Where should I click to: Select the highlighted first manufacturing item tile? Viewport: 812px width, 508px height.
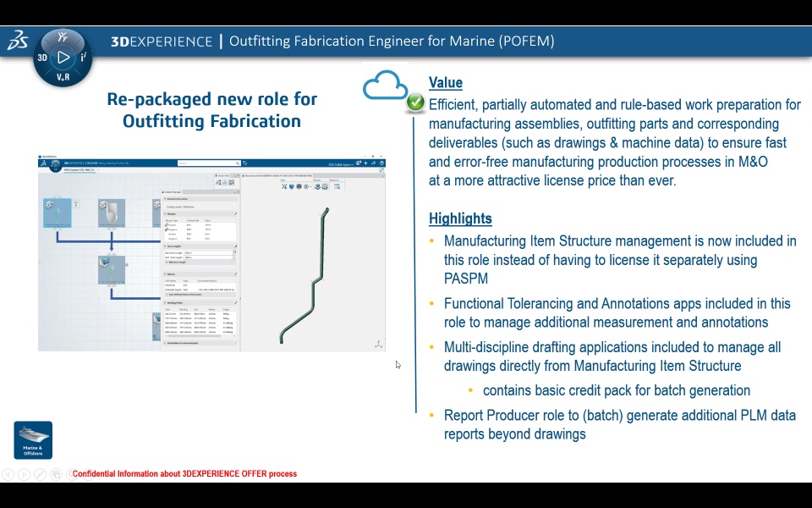(x=58, y=213)
